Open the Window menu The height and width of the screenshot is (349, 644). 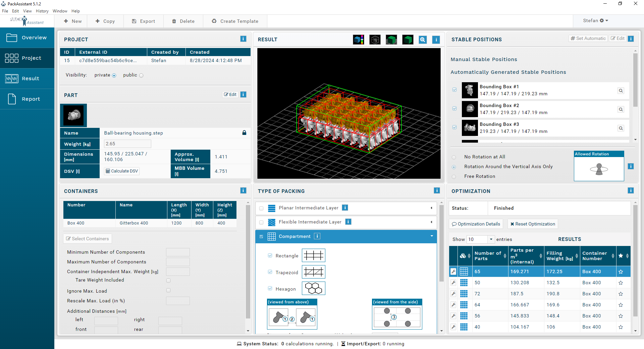pos(60,11)
